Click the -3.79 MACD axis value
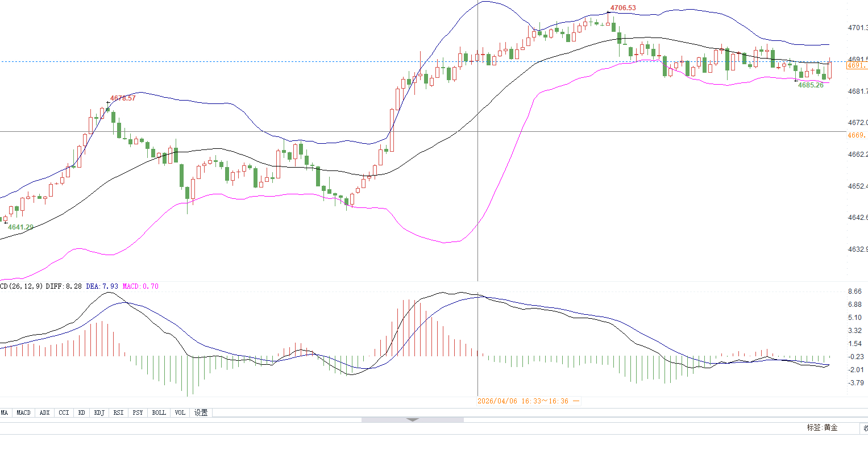The width and height of the screenshot is (868, 454). pyautogui.click(x=855, y=383)
